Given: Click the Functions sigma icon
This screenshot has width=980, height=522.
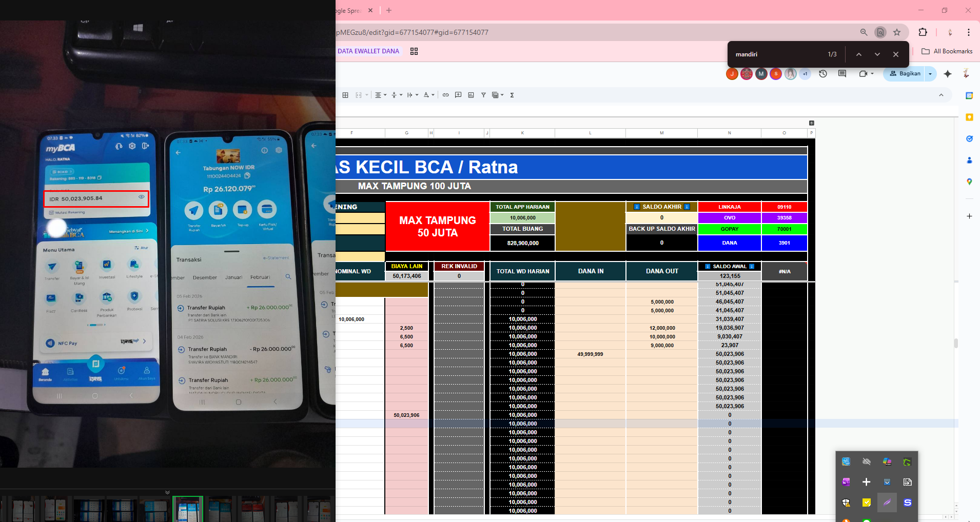Looking at the screenshot, I should click(x=512, y=95).
